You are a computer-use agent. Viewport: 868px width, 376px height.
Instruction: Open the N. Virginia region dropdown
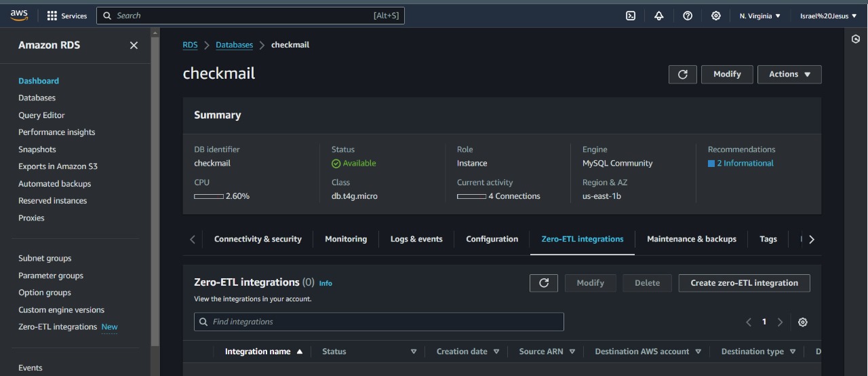coord(760,16)
